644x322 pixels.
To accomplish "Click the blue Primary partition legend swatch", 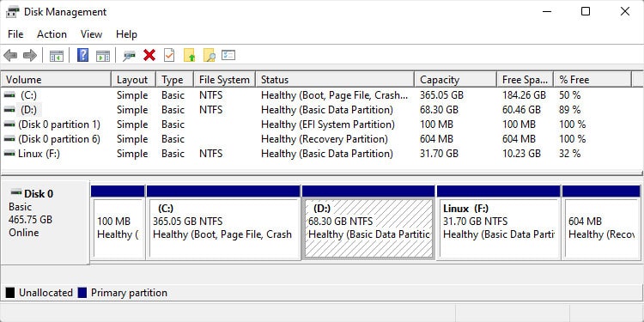I will click(82, 293).
